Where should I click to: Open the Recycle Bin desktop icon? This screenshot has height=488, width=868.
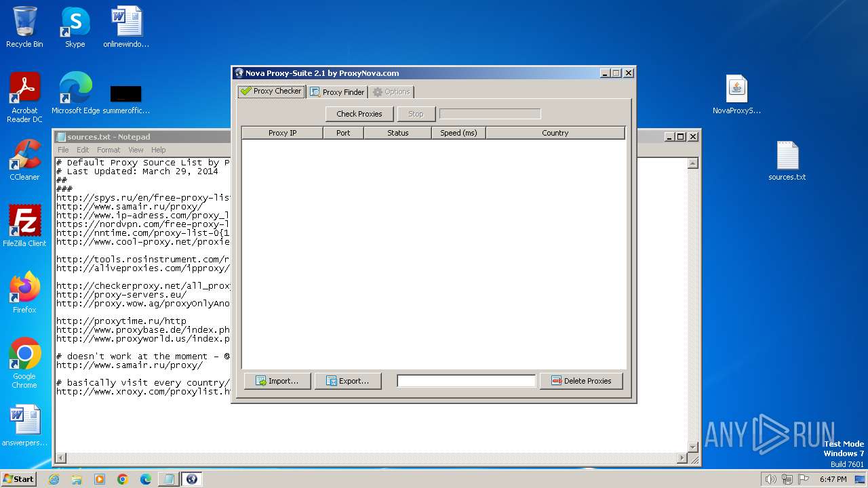(24, 27)
